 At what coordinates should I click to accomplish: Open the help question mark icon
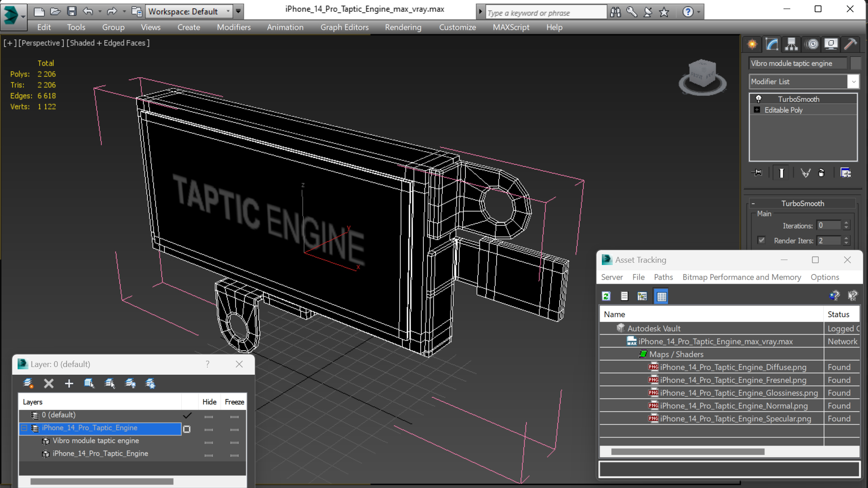(688, 12)
